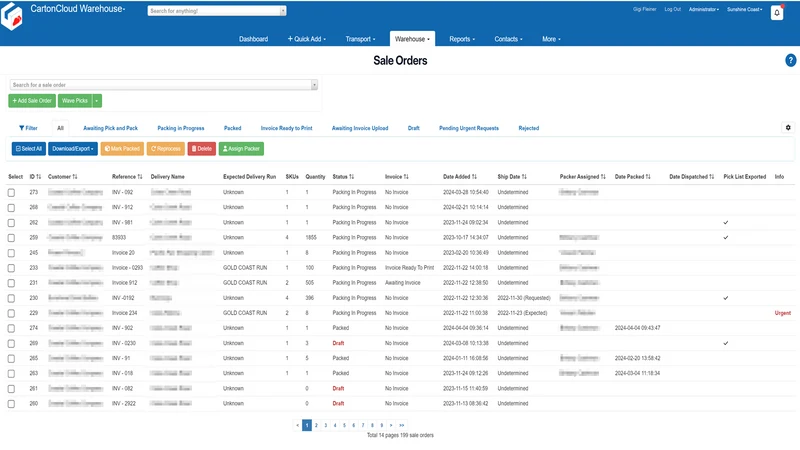Click the Select All button
Viewport: 800px width, 450px height.
29,148
